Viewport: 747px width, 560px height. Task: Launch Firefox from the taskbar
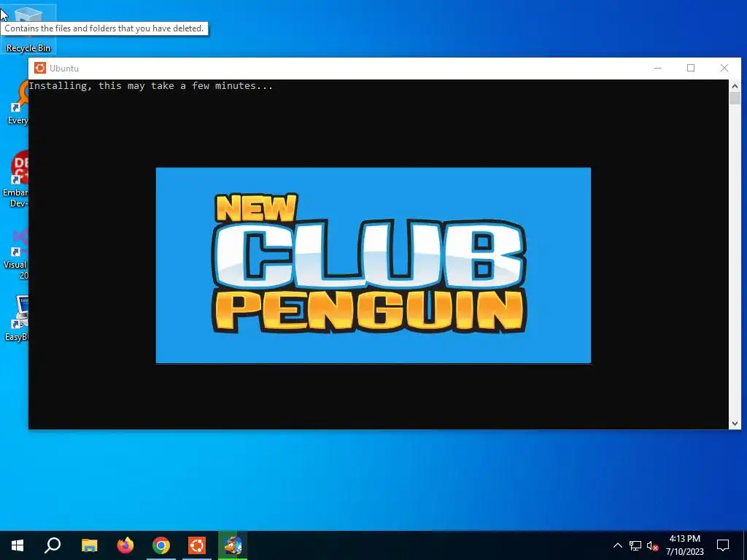125,545
